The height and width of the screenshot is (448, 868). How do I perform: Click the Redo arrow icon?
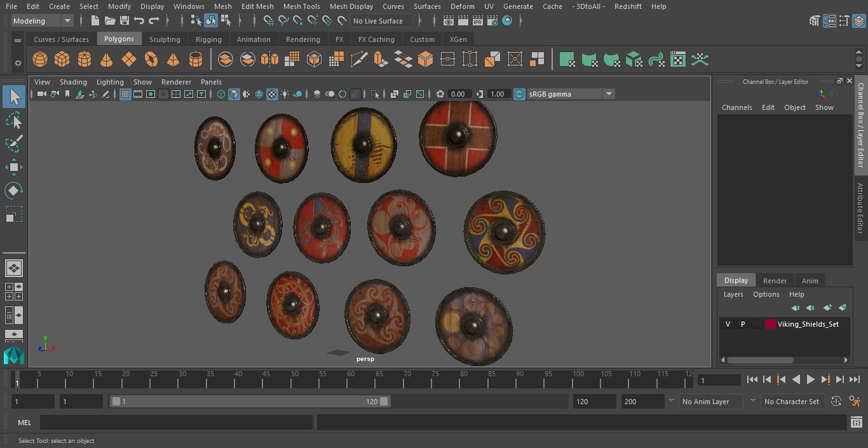tap(154, 21)
